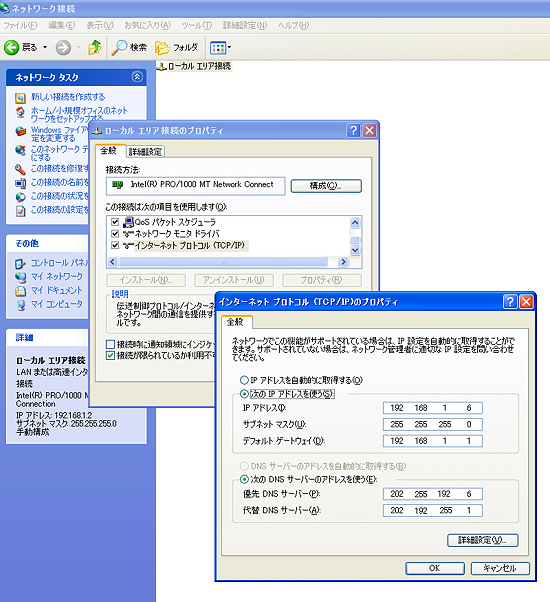Click components list horizontal left arrow

click(112, 262)
